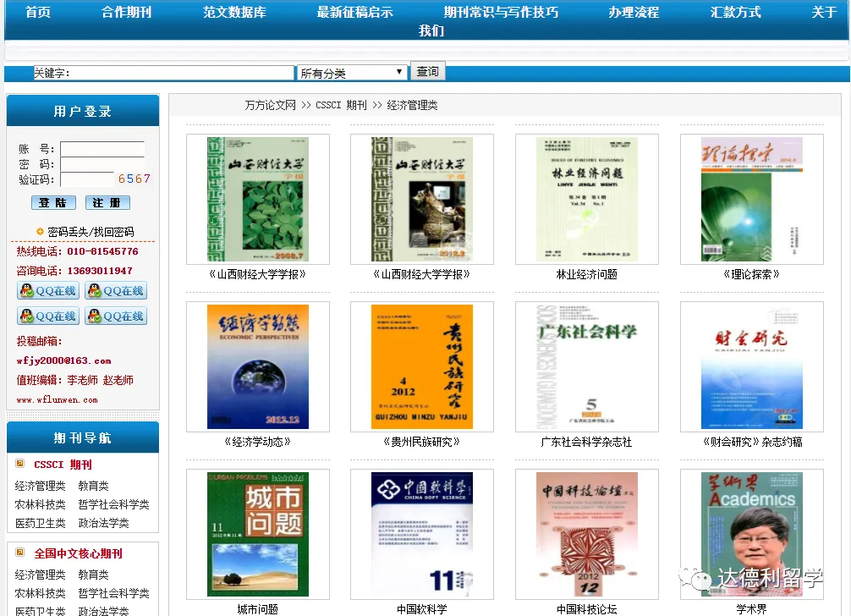Screen dimensions: 851x616
Task: Open the 中国软科学 journal cover
Action: point(422,535)
